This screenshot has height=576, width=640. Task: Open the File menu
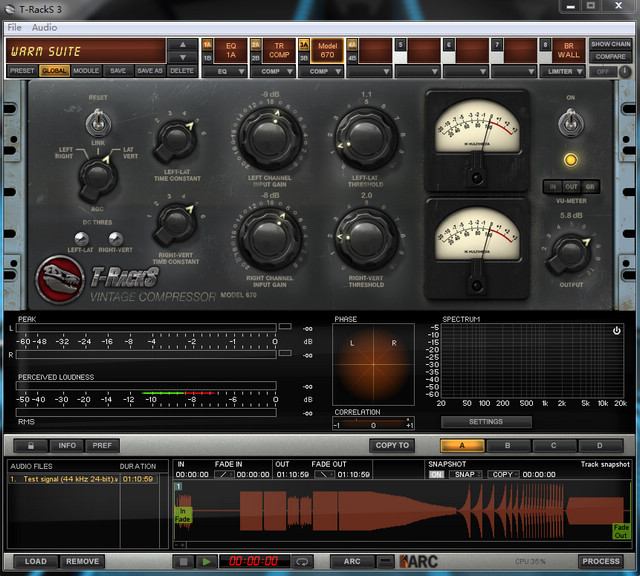[x=15, y=27]
